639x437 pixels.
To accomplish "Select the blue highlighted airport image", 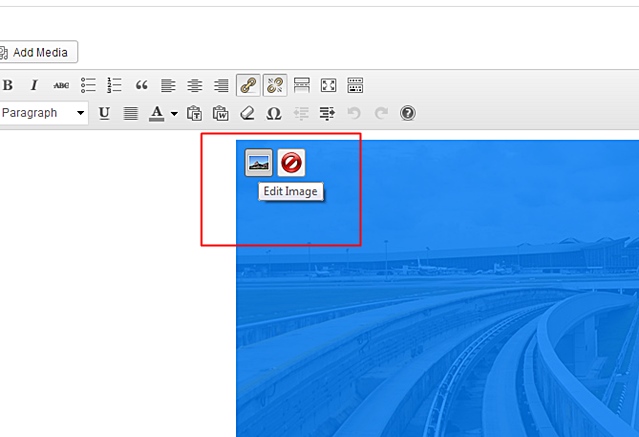I will point(450,320).
